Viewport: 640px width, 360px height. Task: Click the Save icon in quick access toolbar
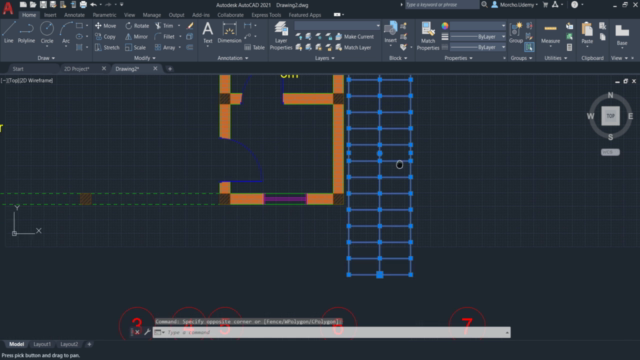(x=43, y=4)
